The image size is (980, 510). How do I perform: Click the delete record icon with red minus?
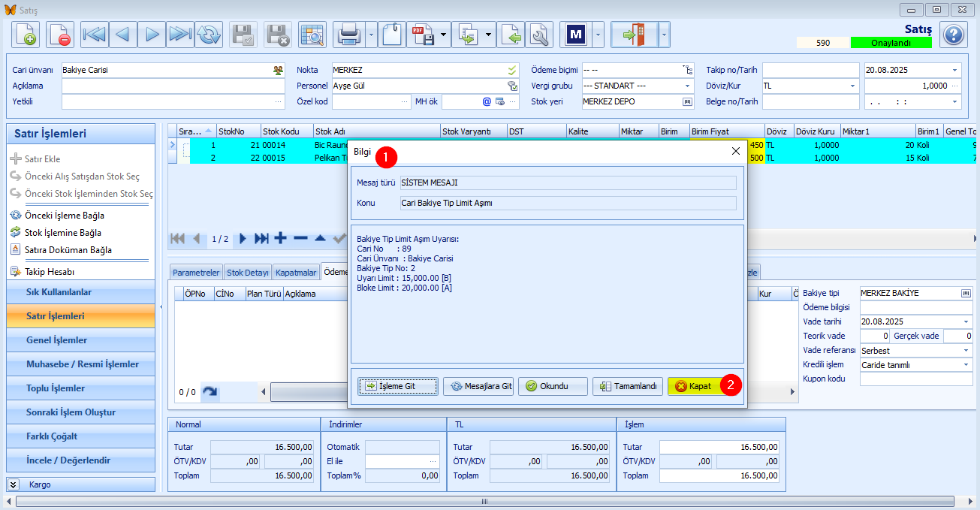pos(59,35)
